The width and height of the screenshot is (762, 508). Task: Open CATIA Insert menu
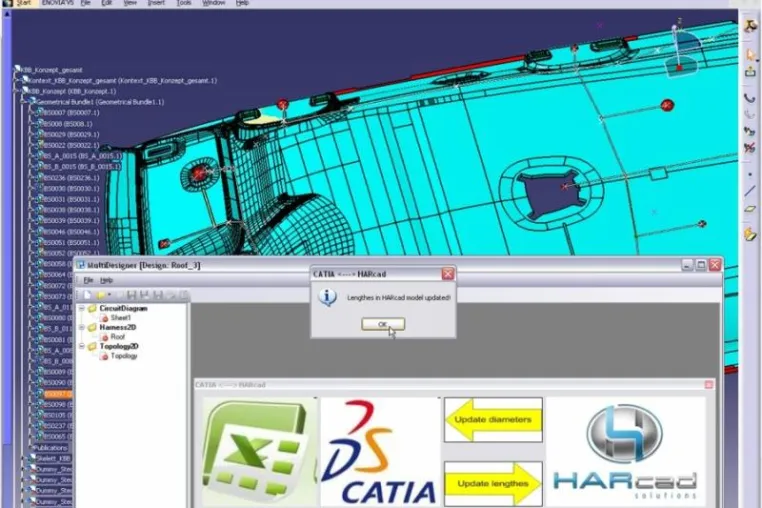[156, 3]
